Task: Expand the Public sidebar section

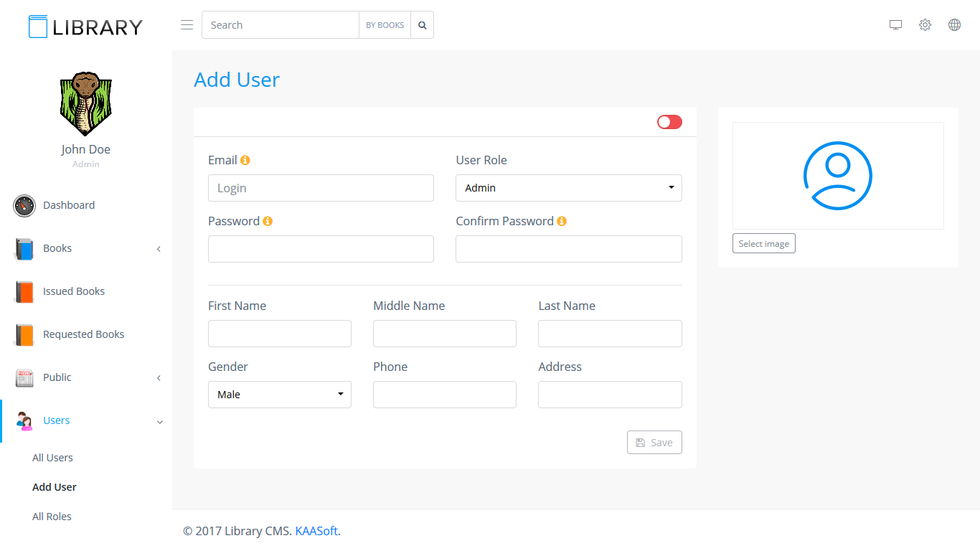Action: click(x=86, y=377)
